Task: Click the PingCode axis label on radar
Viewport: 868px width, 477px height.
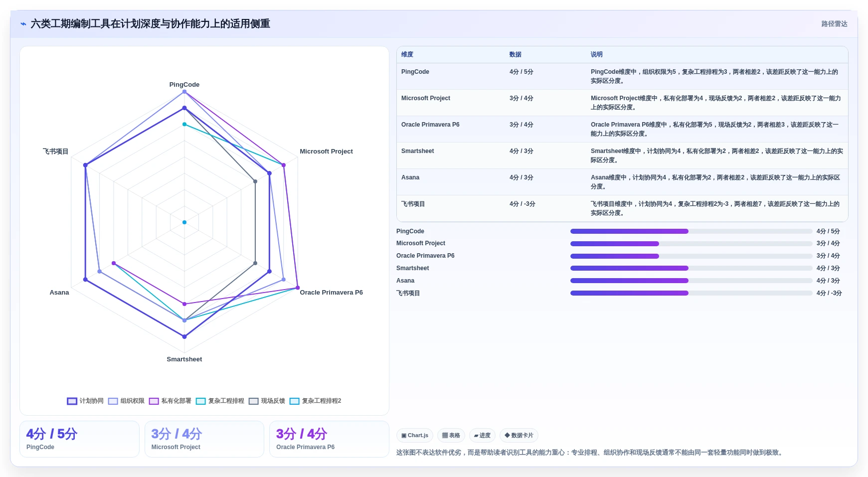Action: pos(184,85)
